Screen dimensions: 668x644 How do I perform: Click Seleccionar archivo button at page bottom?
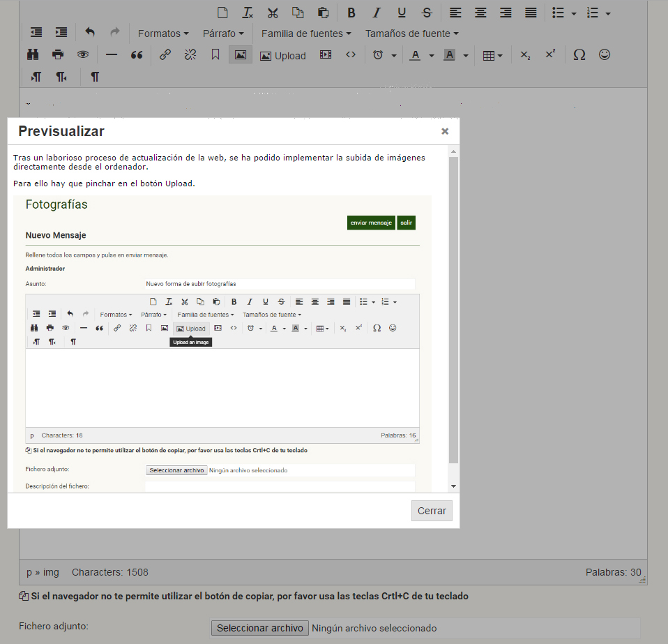pyautogui.click(x=260, y=628)
